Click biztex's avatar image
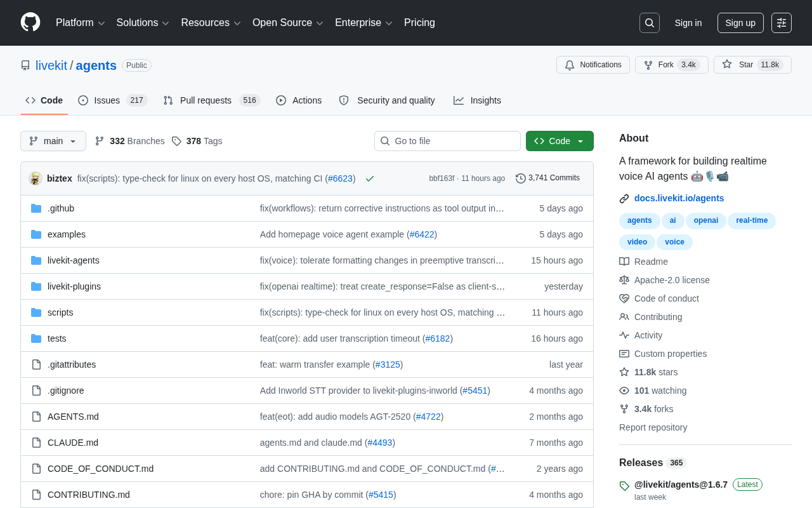 (x=36, y=178)
